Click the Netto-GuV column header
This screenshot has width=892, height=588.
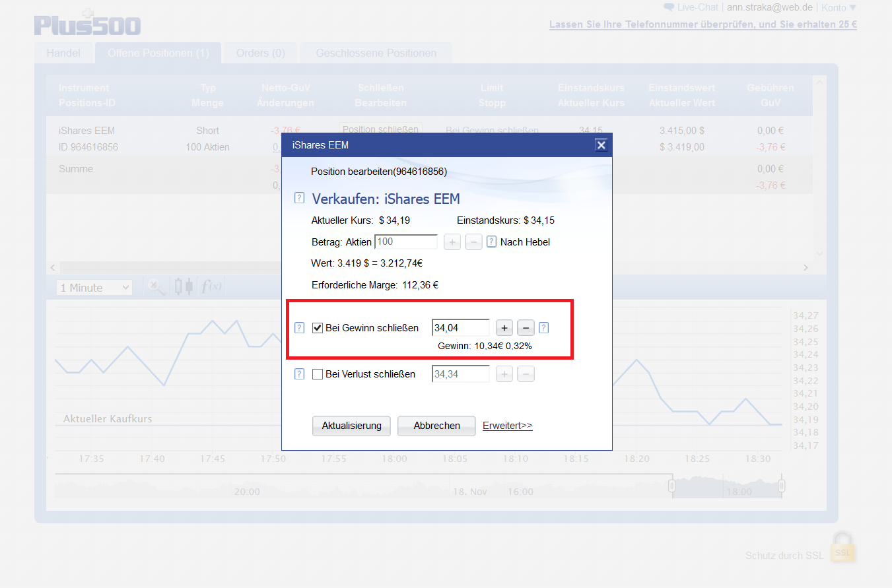coord(286,88)
